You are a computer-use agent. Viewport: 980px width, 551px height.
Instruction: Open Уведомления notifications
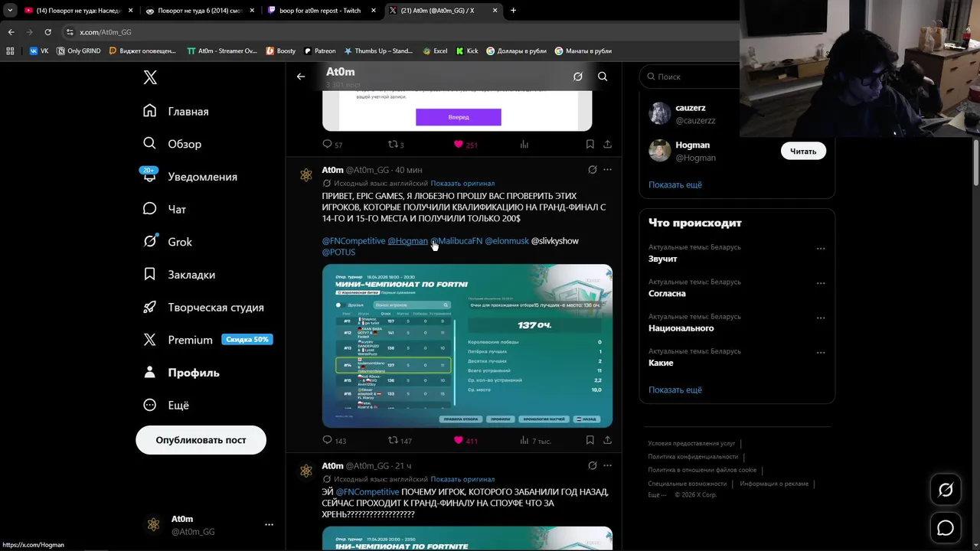pyautogui.click(x=190, y=176)
